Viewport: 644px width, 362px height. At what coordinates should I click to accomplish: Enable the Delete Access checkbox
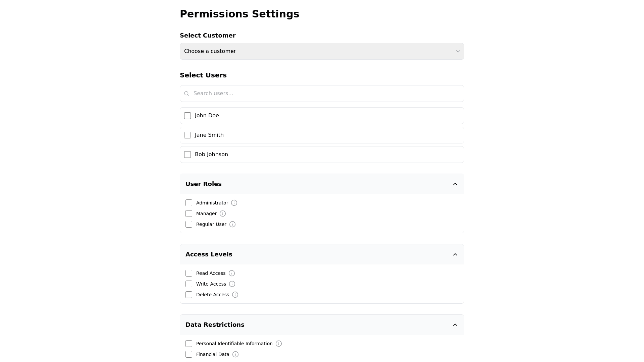[x=189, y=295]
